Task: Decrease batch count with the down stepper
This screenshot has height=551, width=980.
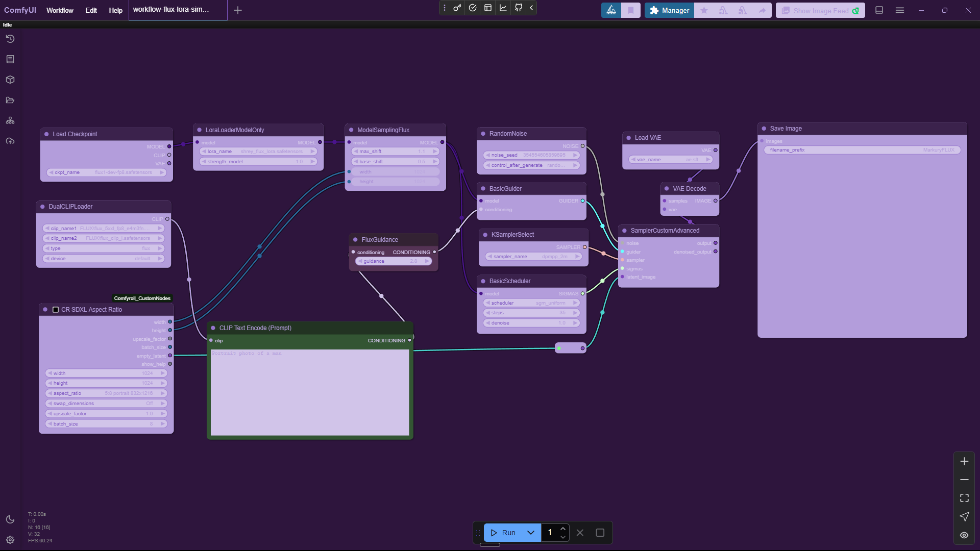Action: tap(563, 537)
